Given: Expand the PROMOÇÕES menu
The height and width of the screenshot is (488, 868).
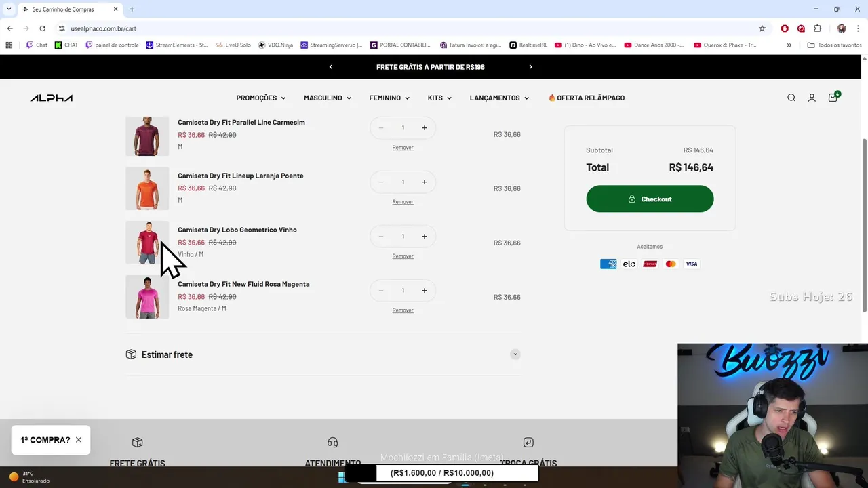Looking at the screenshot, I should (x=261, y=98).
